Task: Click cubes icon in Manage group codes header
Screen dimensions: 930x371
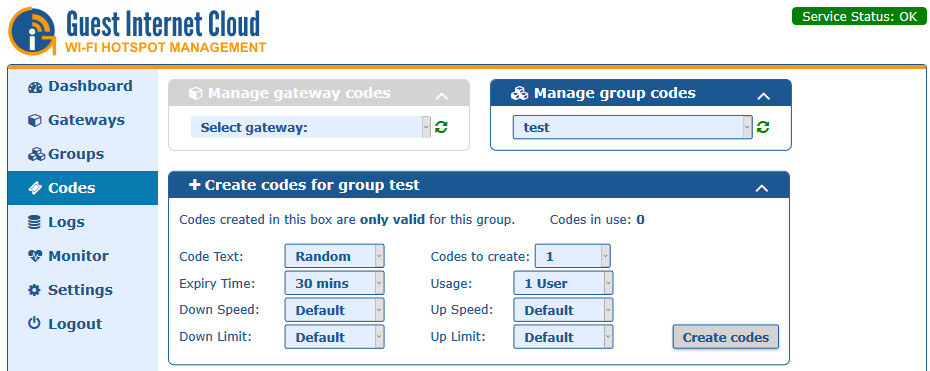Action: [519, 94]
